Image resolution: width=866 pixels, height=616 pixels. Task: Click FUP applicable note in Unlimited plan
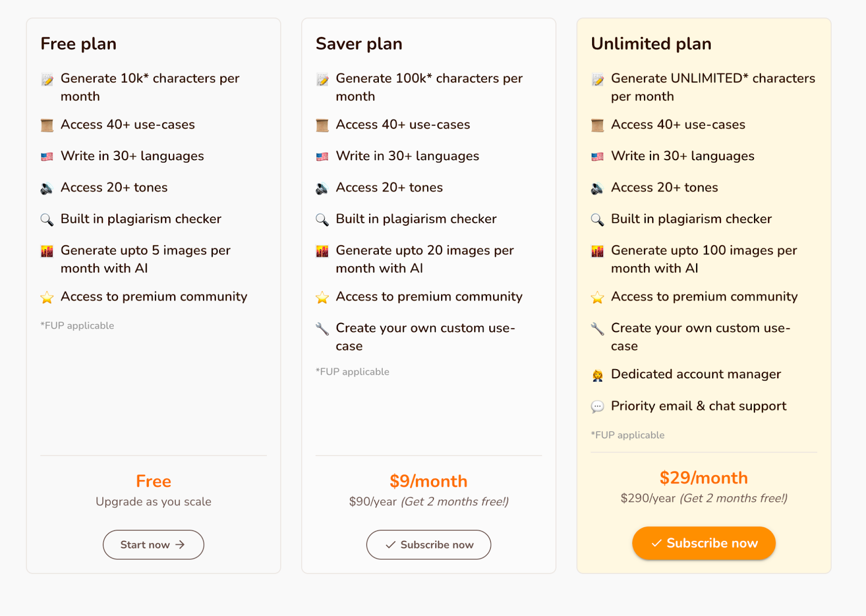point(628,435)
